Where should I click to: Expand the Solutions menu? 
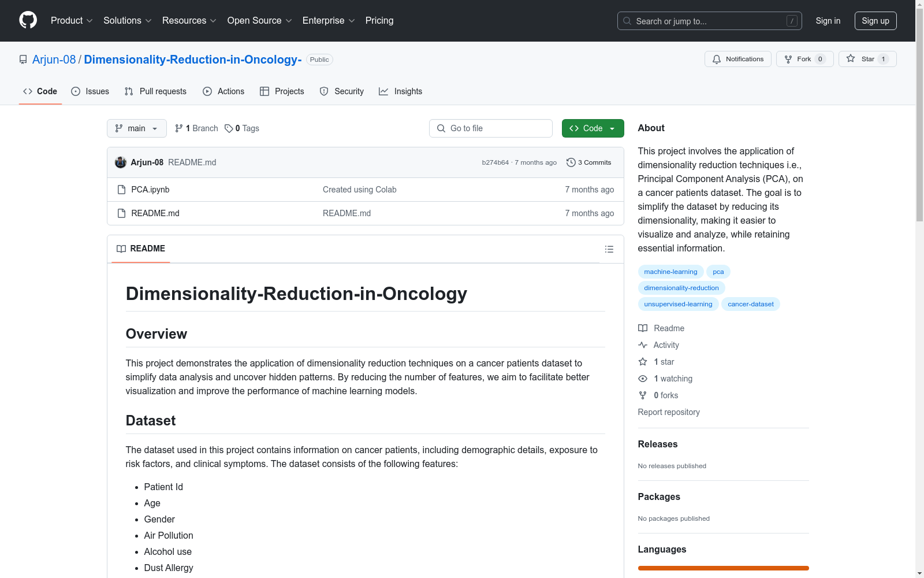[x=127, y=20]
